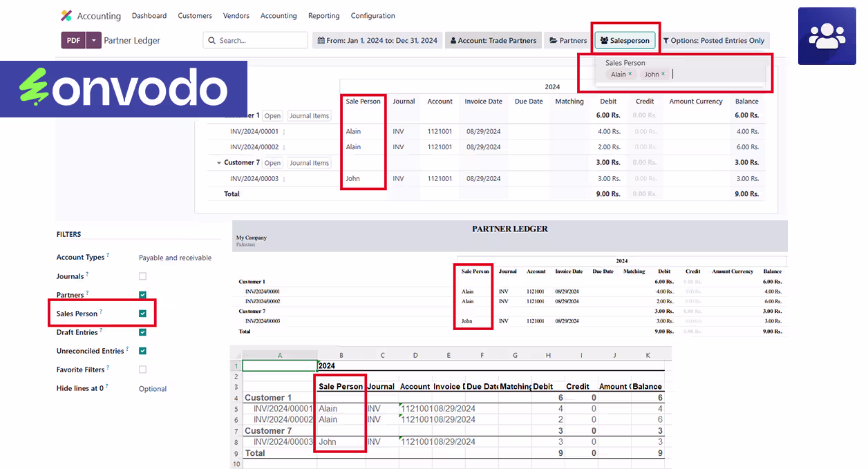Screen dimensions: 868x469
Task: Change Hide lines at 0 value Optional
Action: (153, 389)
